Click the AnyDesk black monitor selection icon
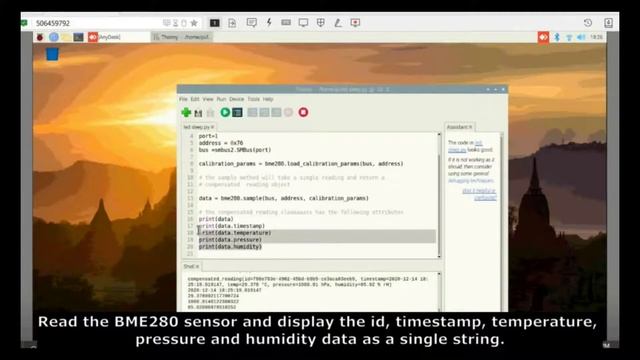 tap(215, 23)
